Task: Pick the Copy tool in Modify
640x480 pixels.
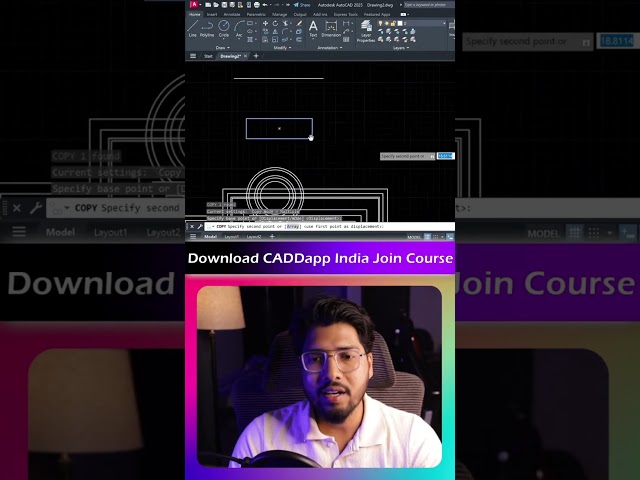Action: [265, 31]
